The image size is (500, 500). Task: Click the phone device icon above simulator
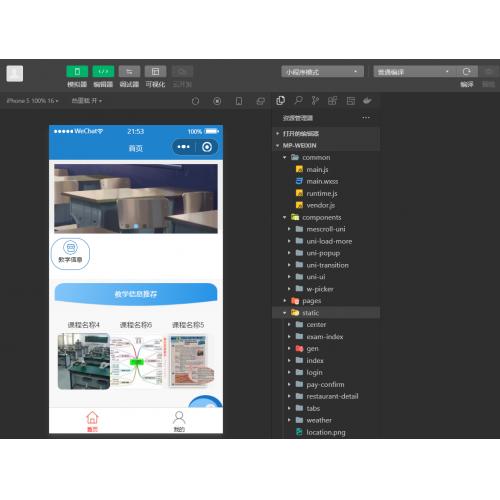click(x=239, y=101)
